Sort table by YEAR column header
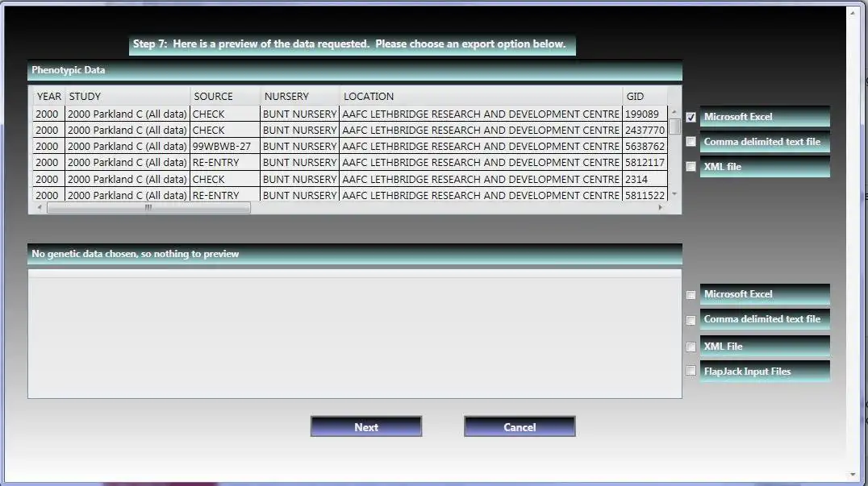Image resolution: width=868 pixels, height=486 pixels. click(48, 96)
